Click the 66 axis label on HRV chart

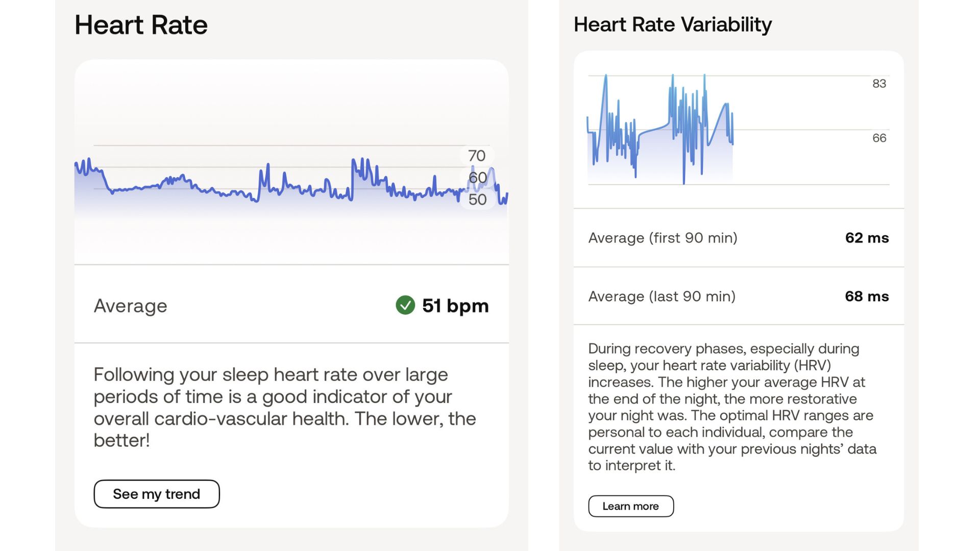click(x=879, y=138)
